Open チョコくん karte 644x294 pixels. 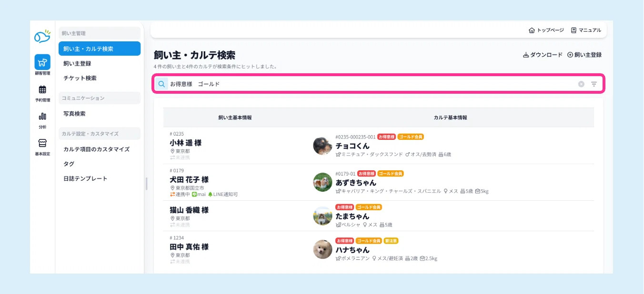(352, 146)
